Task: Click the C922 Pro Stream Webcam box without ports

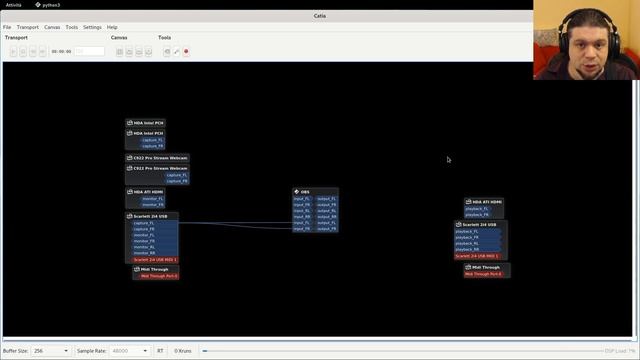Action: (157, 158)
